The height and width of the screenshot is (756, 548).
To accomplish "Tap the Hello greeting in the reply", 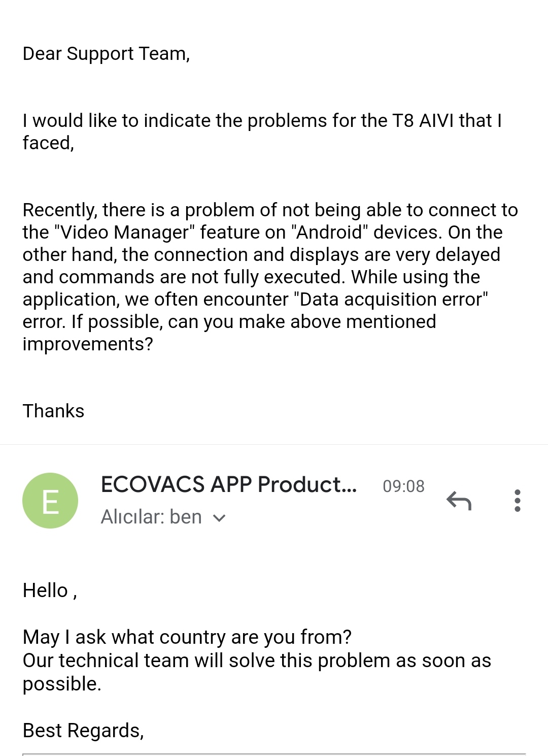I will (50, 590).
